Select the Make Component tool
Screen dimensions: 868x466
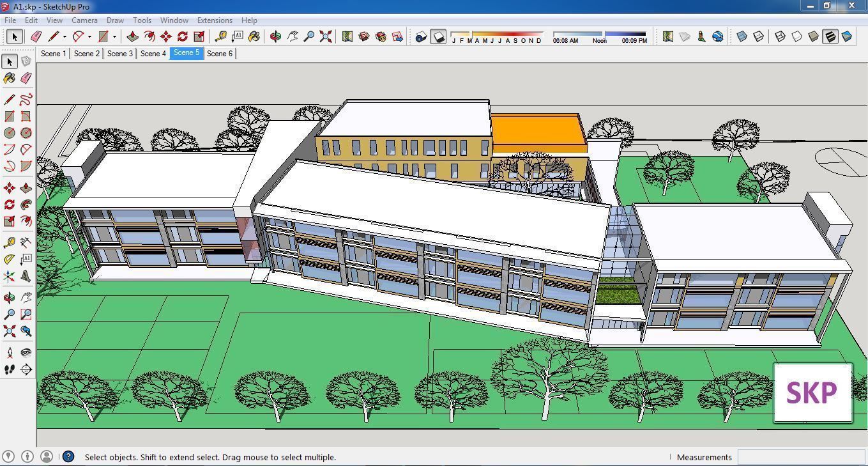tap(26, 61)
